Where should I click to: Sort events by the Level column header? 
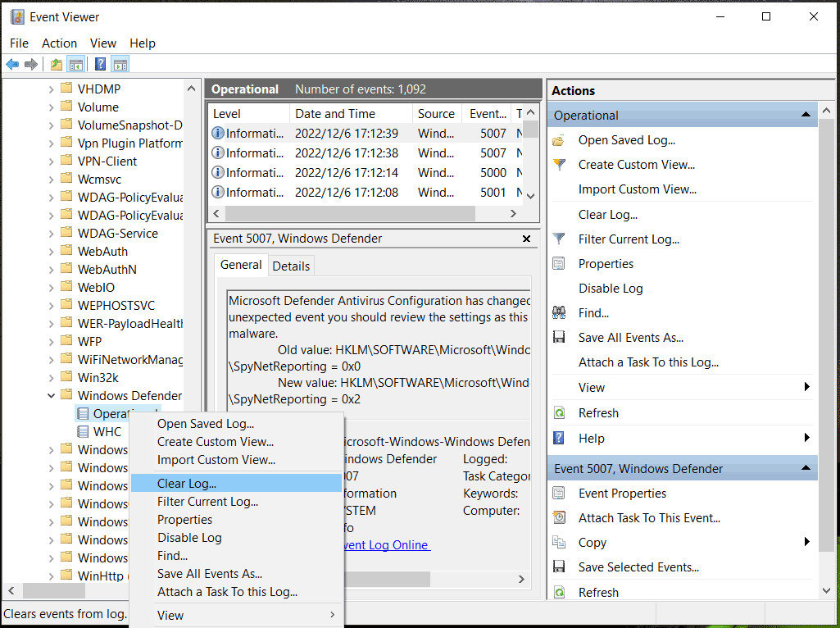[x=249, y=114]
